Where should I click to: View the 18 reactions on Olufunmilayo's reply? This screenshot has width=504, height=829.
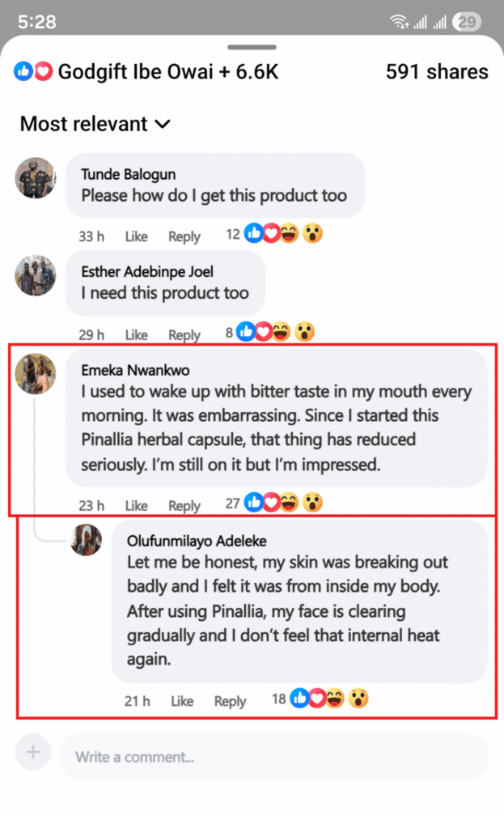pos(320,699)
